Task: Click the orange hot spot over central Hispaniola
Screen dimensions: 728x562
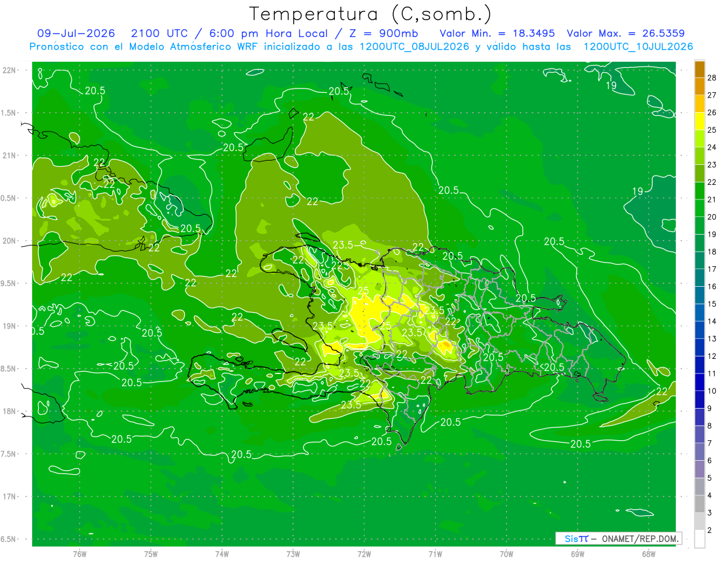Action: pyautogui.click(x=447, y=346)
